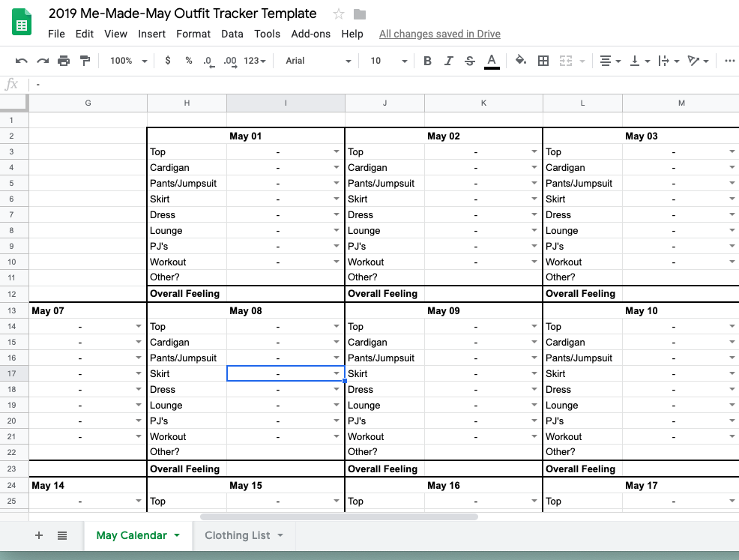Click All changes saved in Drive link
739x560 pixels.
point(440,34)
